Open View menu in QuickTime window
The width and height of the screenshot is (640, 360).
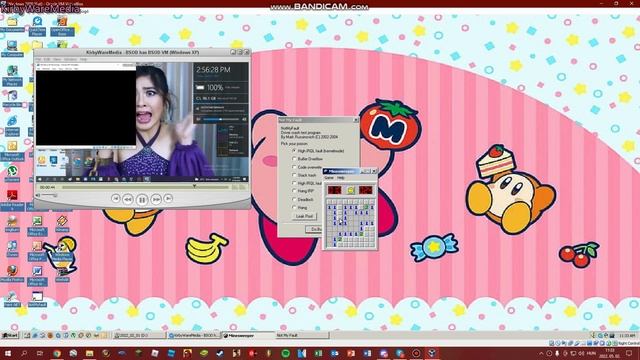coord(57,60)
